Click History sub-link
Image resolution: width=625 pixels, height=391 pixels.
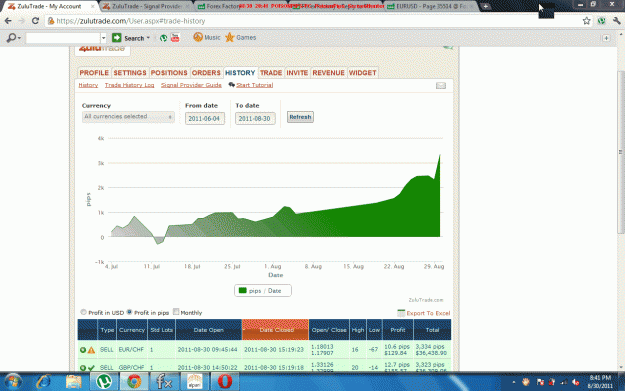(x=88, y=85)
